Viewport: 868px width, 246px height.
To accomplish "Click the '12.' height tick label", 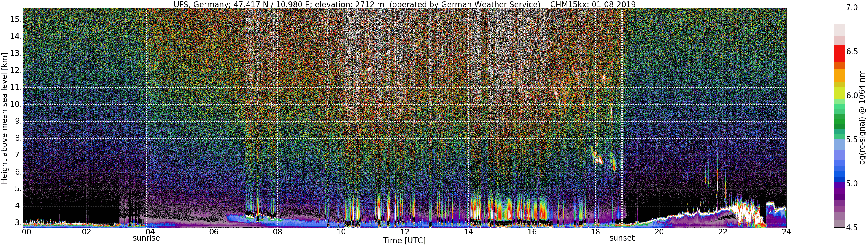I will click(x=16, y=70).
